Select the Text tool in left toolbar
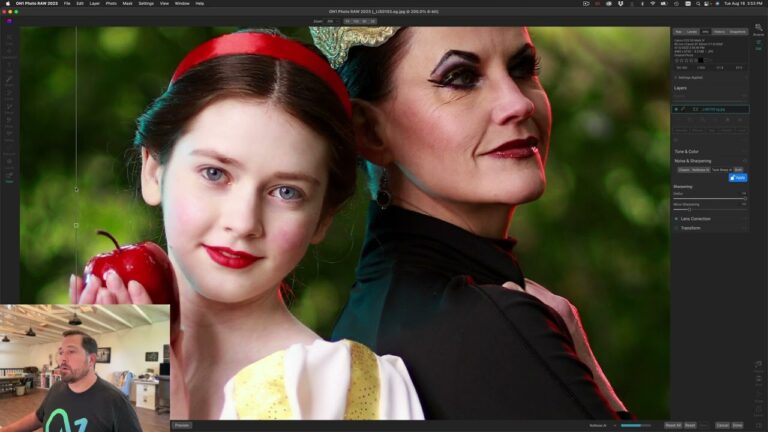768x432 pixels. tap(9, 66)
